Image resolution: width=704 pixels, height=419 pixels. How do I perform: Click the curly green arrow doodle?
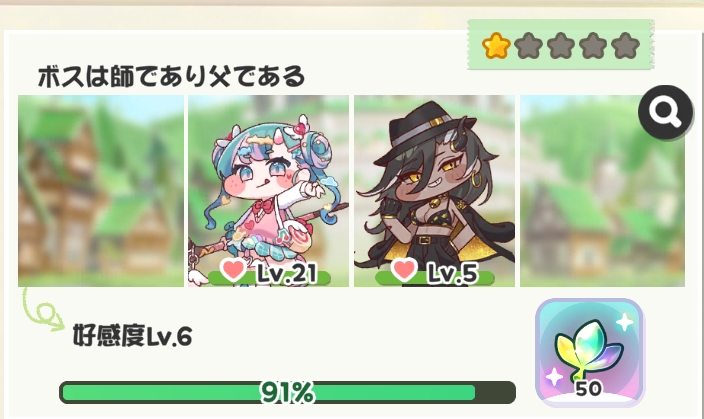[43, 310]
